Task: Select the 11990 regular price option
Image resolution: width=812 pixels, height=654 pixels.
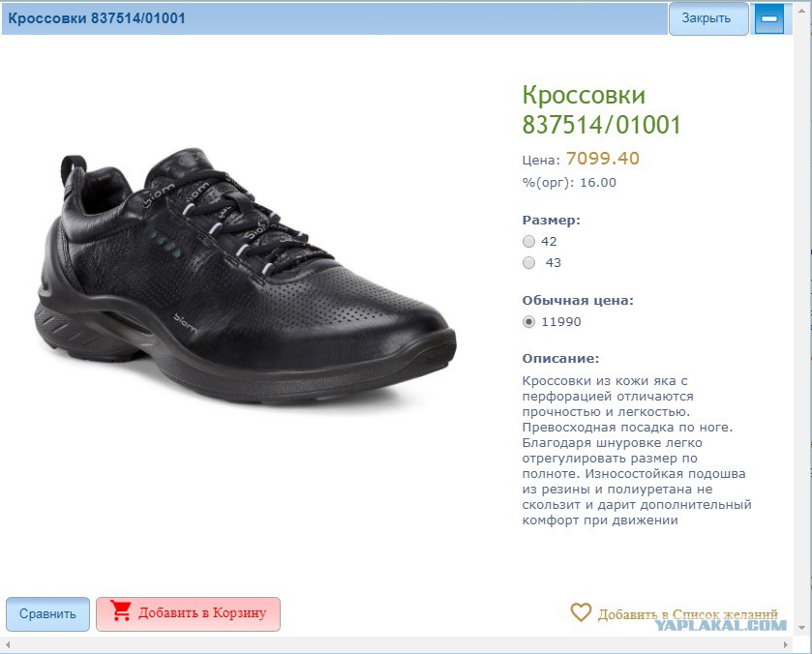Action: pyautogui.click(x=528, y=322)
